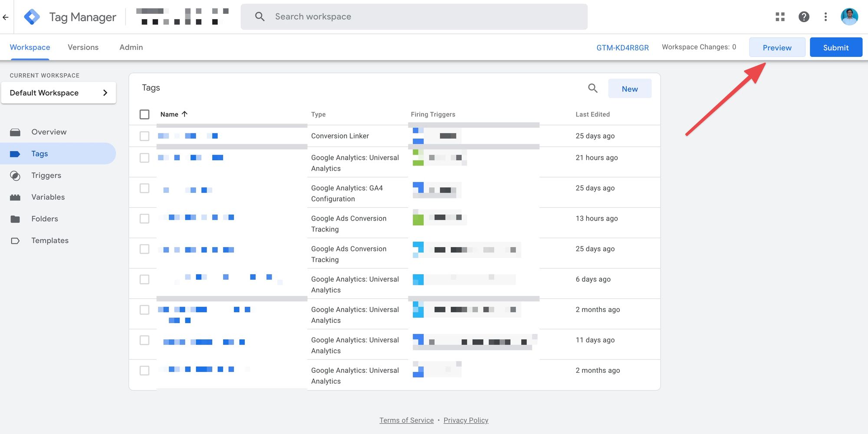Image resolution: width=868 pixels, height=434 pixels.
Task: Sort by the Type column header
Action: pyautogui.click(x=318, y=114)
